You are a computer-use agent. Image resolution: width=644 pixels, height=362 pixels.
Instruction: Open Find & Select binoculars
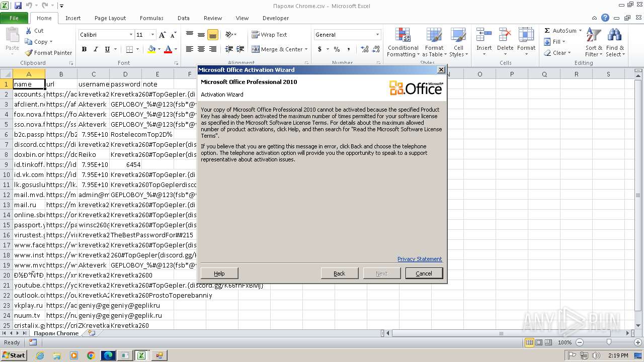(x=614, y=43)
